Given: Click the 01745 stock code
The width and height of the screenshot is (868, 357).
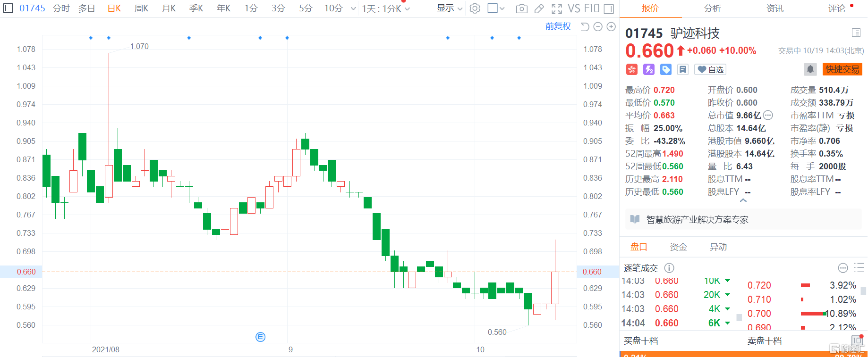Looking at the screenshot, I should 32,8.
